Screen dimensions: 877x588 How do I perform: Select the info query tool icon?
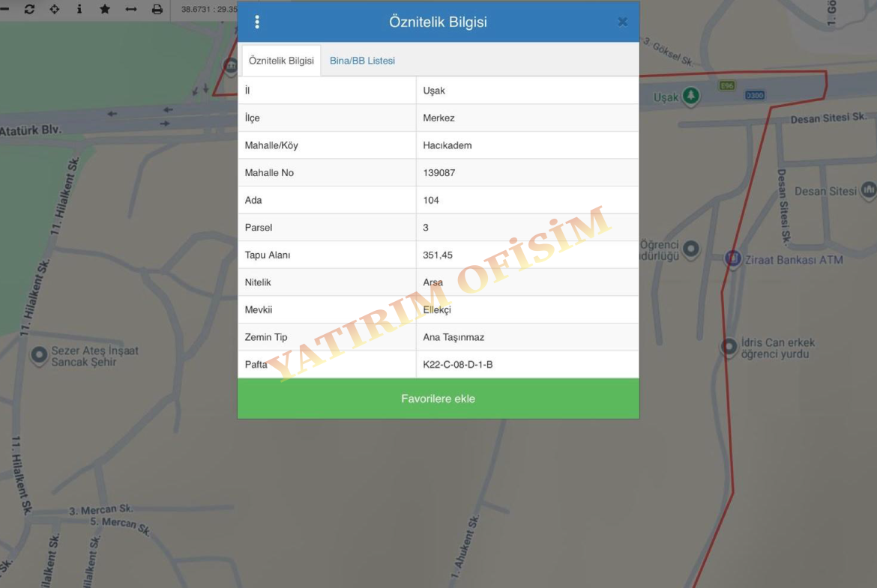coord(79,9)
